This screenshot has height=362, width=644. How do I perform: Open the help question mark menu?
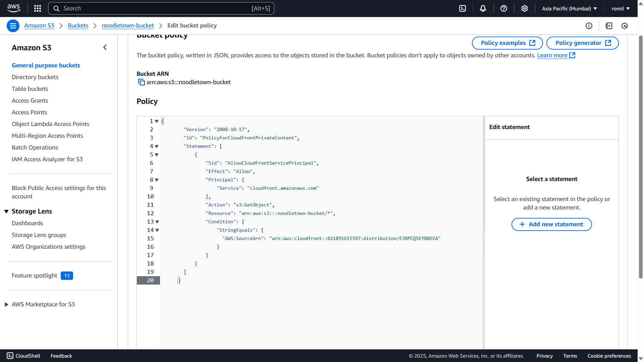tap(504, 8)
